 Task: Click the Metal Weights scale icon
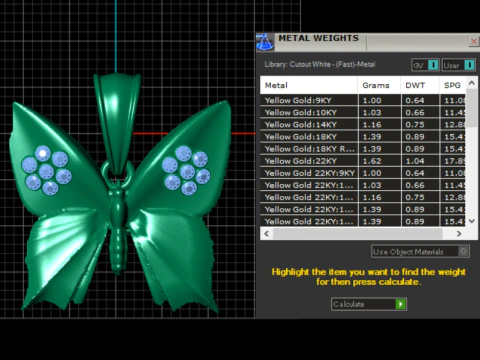[265, 42]
